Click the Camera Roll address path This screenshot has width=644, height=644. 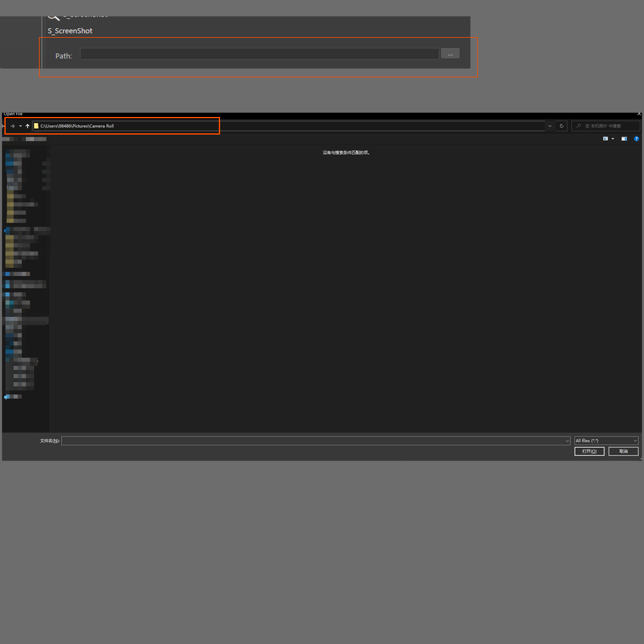coord(77,126)
